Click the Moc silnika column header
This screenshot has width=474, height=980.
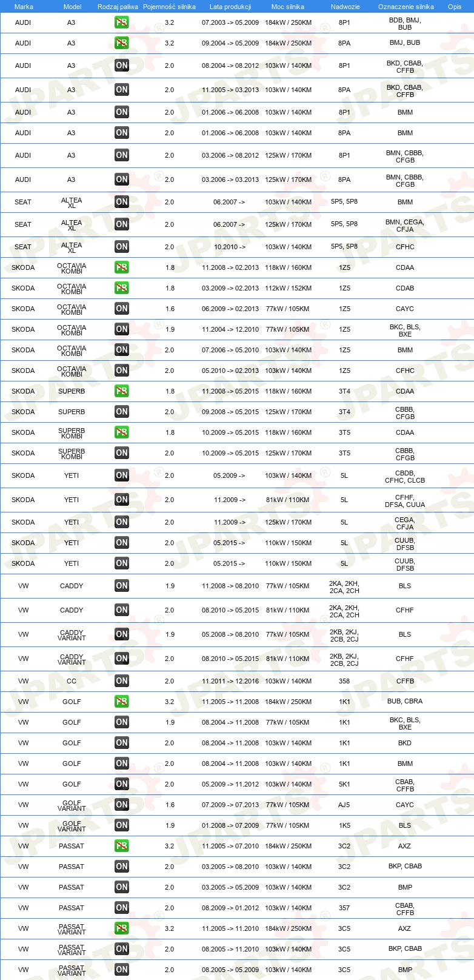click(x=288, y=7)
